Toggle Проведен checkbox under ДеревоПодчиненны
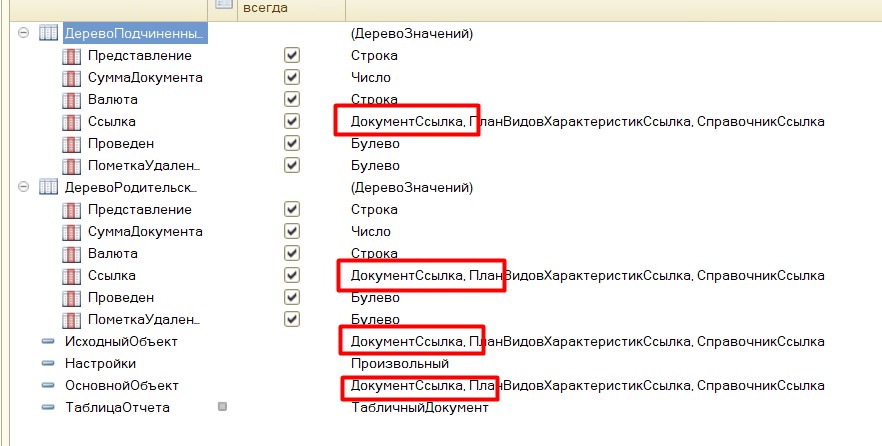Screen dimensions: 882x446 pyautogui.click(x=292, y=143)
